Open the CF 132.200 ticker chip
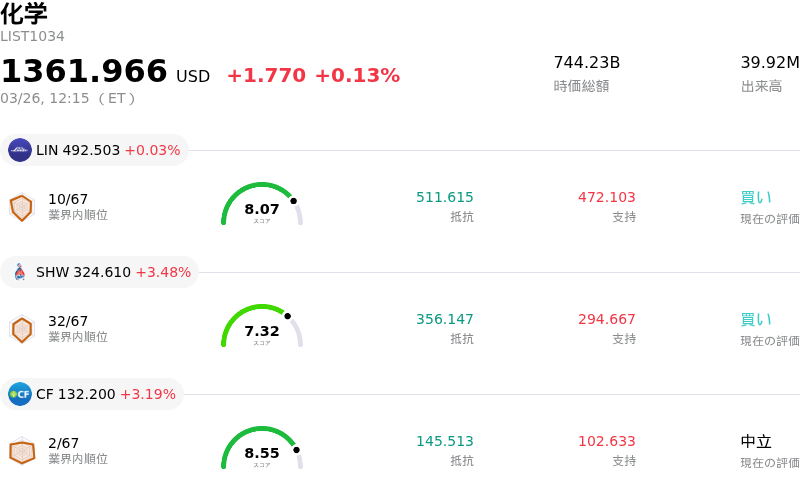 [x=93, y=394]
